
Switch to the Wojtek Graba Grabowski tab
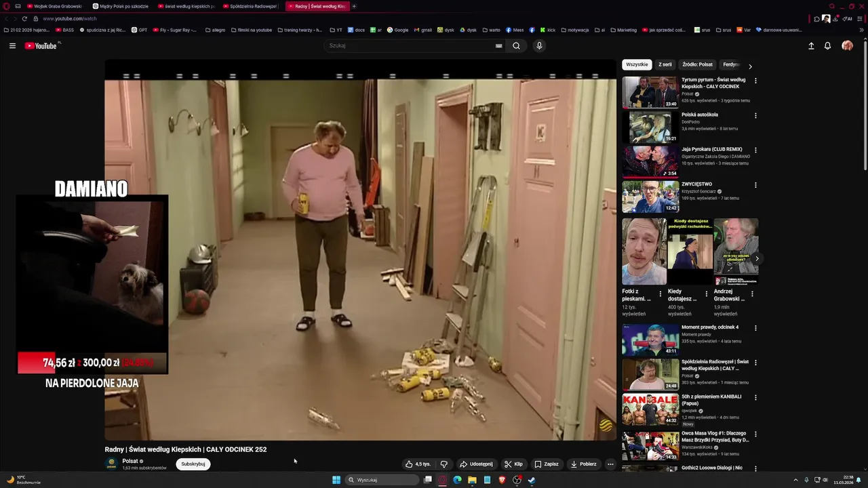point(54,6)
